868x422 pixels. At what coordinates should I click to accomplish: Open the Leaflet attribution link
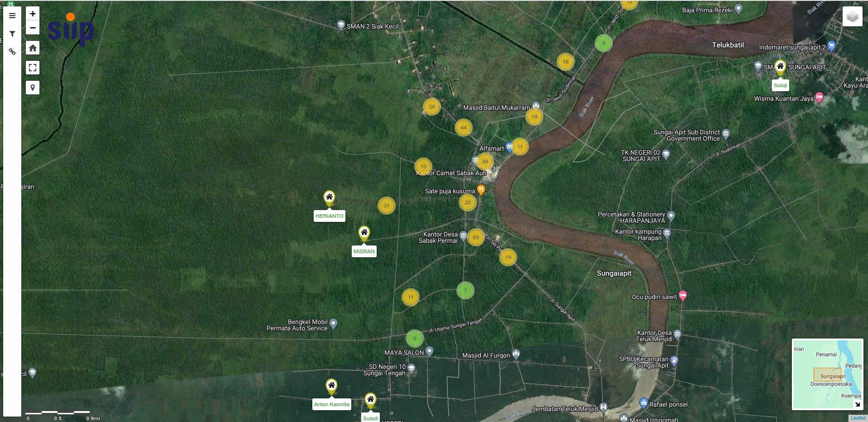pyautogui.click(x=858, y=418)
